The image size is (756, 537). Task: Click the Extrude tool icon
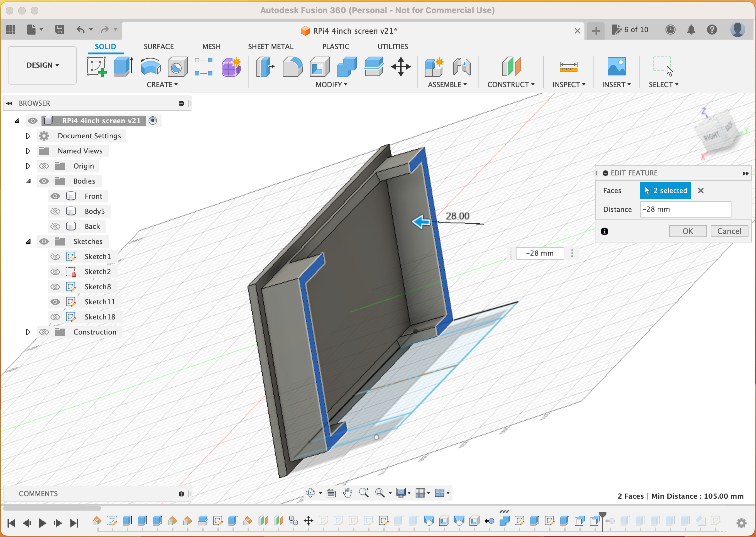[123, 66]
